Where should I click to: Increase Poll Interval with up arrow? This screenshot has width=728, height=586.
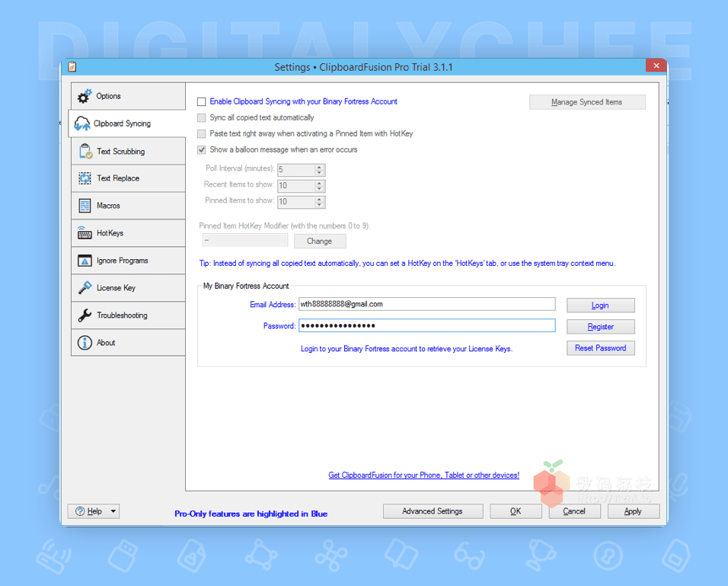point(319,167)
